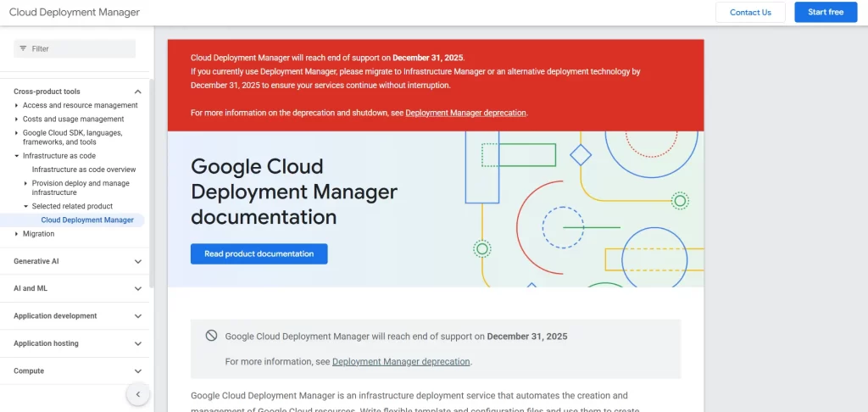Select Cloud Deployment Manager in sidebar
868x412 pixels.
[87, 220]
